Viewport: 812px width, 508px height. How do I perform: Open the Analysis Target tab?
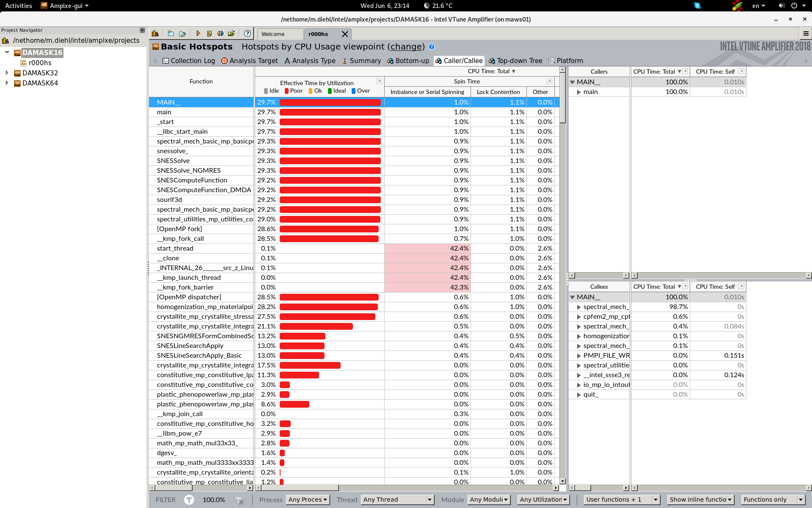[x=250, y=61]
